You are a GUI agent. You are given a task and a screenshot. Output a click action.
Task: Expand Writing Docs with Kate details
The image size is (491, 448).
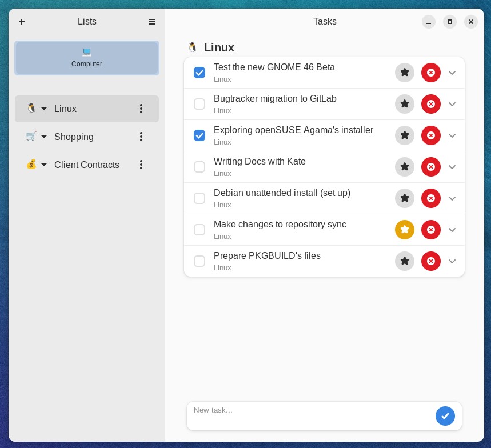pos(452,167)
